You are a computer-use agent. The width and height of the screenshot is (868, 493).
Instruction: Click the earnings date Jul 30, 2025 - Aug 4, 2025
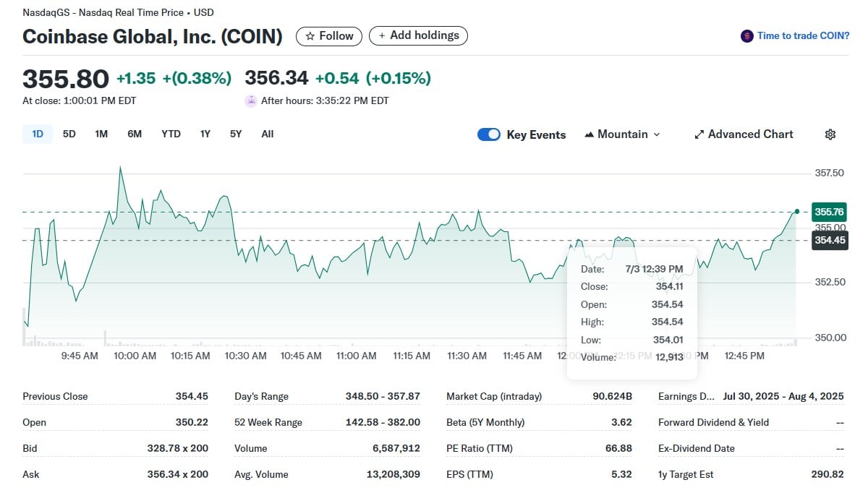pos(783,396)
